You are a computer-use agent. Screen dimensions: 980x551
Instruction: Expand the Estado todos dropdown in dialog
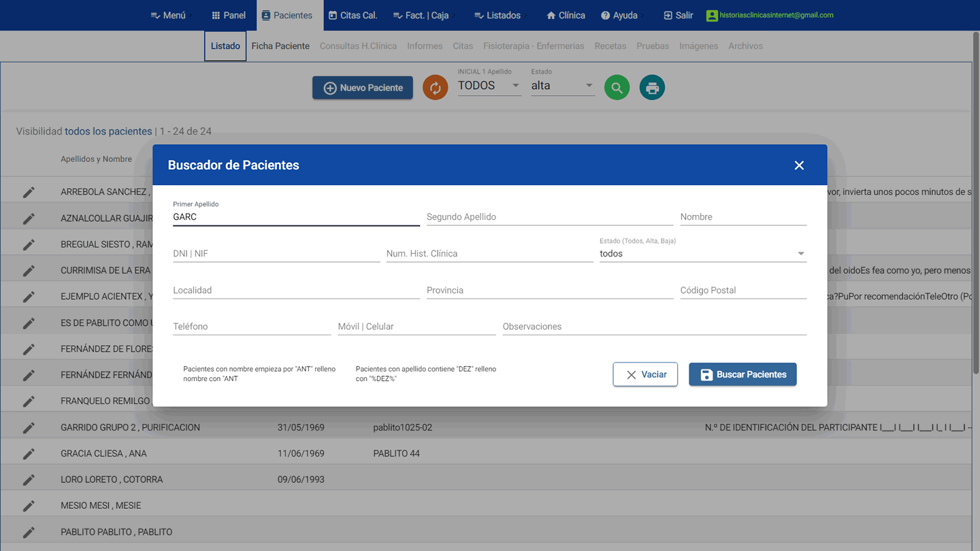pyautogui.click(x=800, y=254)
